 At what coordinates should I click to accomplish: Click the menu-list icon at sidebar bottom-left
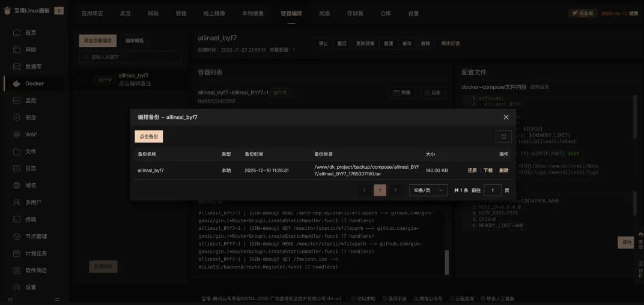(10, 299)
